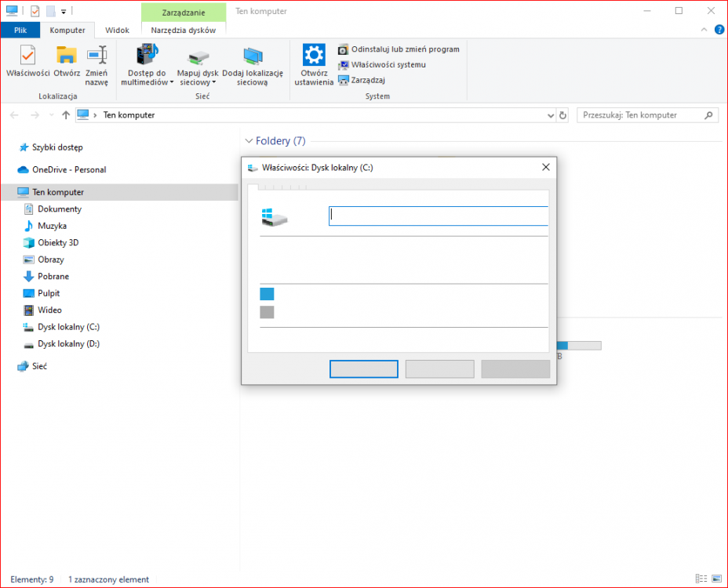This screenshot has height=588, width=728.
Task: Collapse the Foldery (7) group
Action: [x=249, y=141]
